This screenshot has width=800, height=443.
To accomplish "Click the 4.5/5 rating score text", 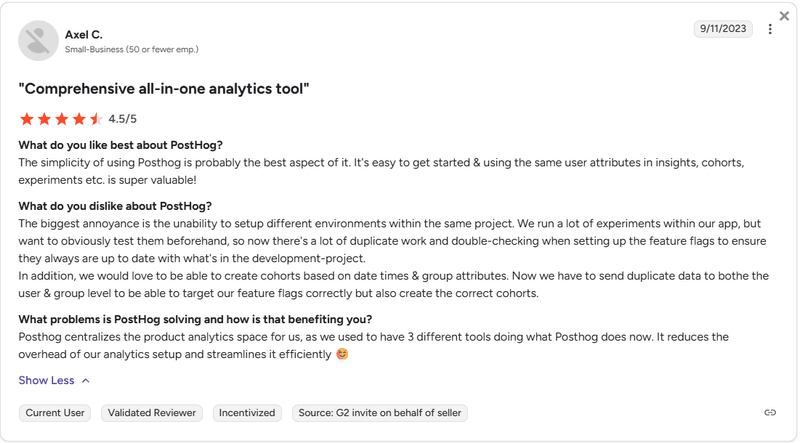I will (123, 119).
